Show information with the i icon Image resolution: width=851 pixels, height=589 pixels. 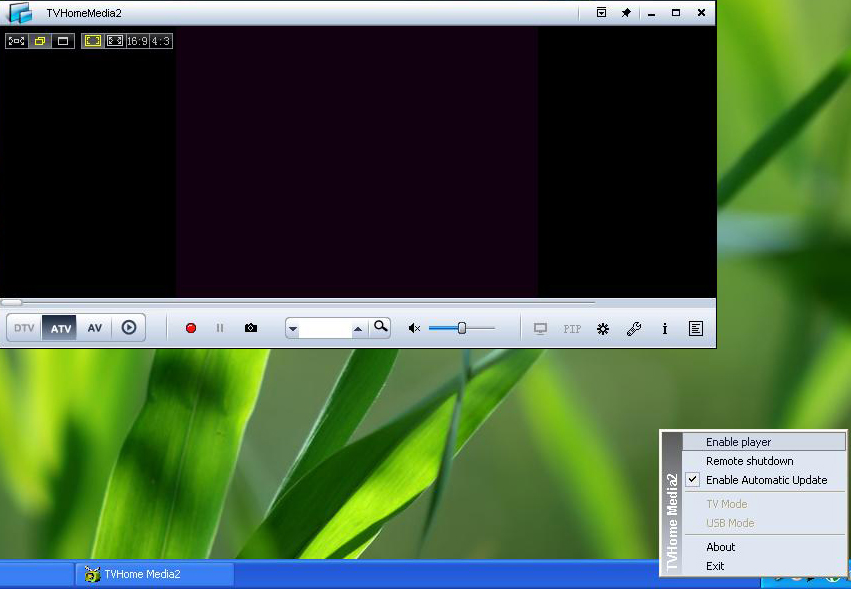(665, 328)
